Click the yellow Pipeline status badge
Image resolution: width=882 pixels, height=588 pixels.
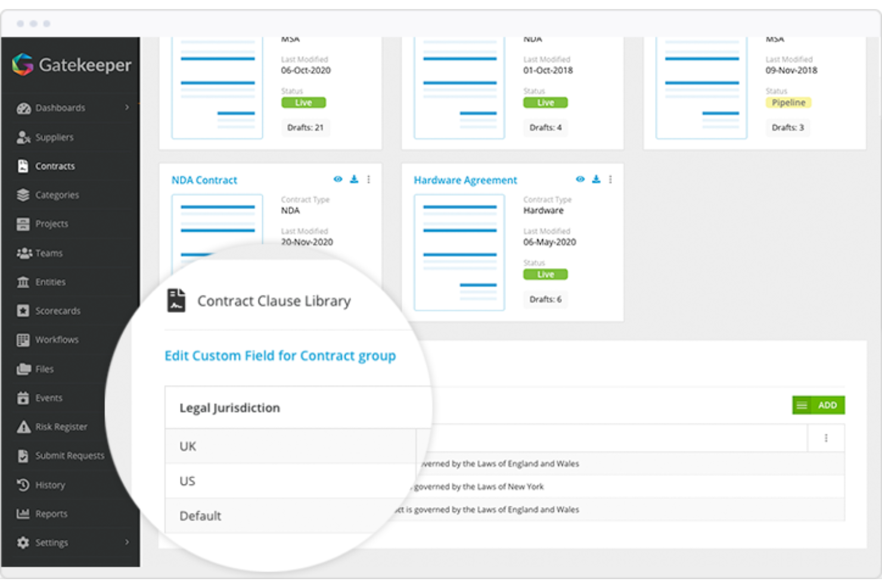click(x=788, y=102)
